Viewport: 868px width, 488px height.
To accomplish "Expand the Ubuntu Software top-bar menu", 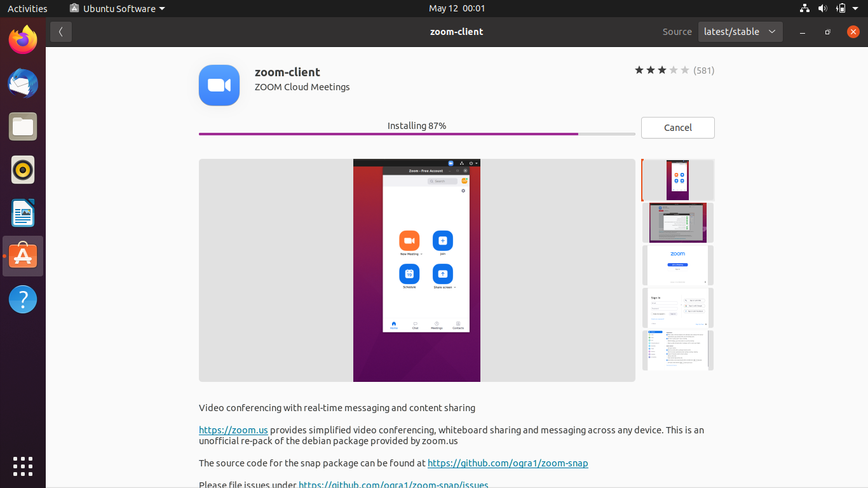I will [x=116, y=8].
